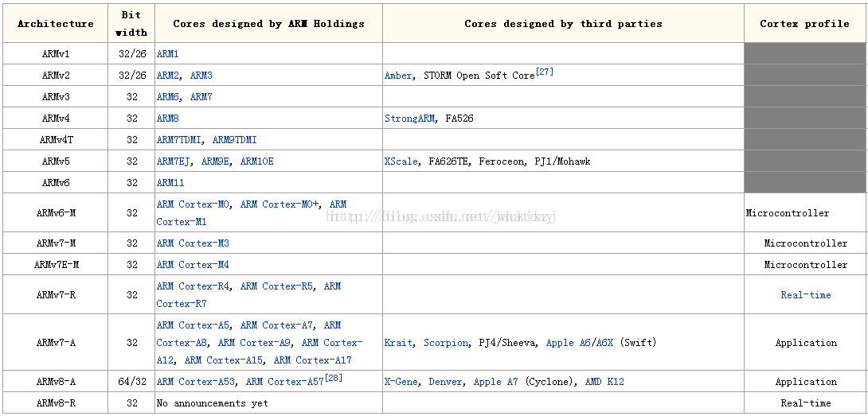Open ARM Cortex-R4 link
Image resolution: width=868 pixels, height=416 pixels.
pos(193,286)
